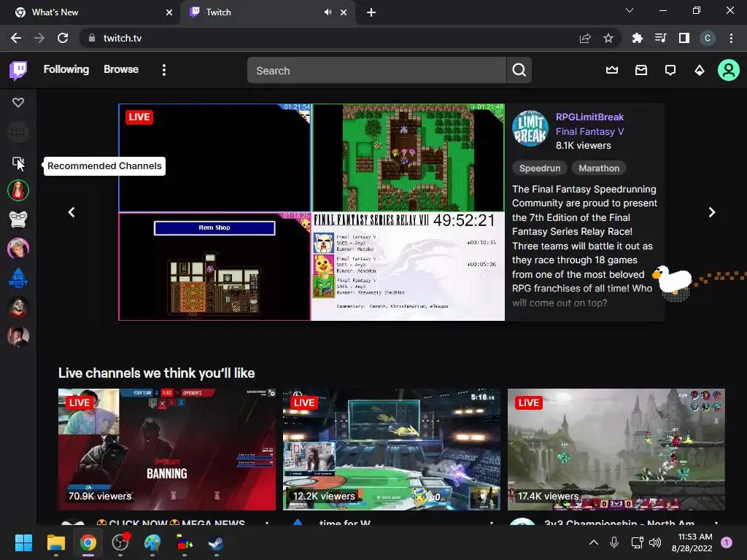This screenshot has height=560, width=747.
Task: Select the Speedrun tag
Action: tap(539, 168)
